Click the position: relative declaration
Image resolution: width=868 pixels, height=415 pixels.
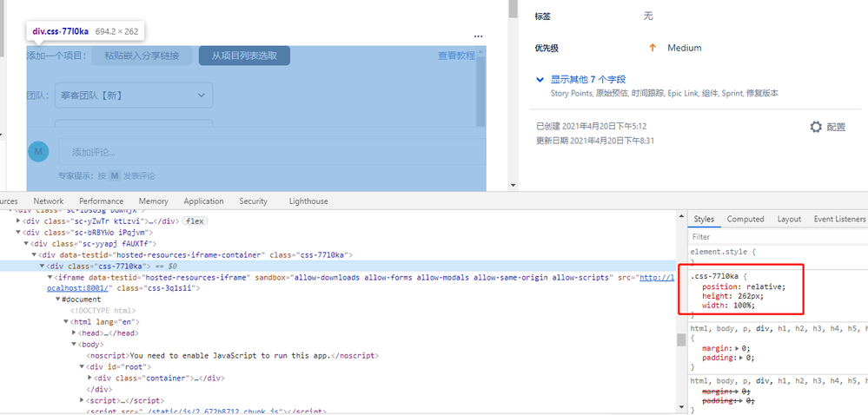[x=744, y=287]
